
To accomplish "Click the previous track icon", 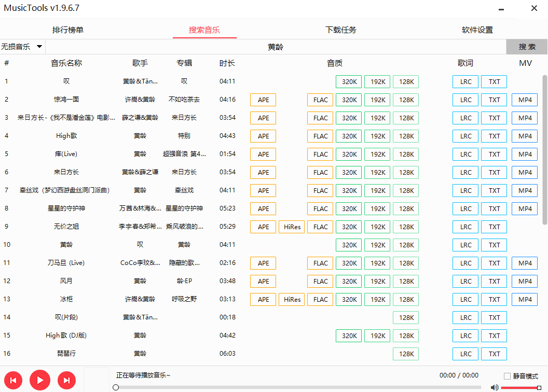I will click(13, 380).
